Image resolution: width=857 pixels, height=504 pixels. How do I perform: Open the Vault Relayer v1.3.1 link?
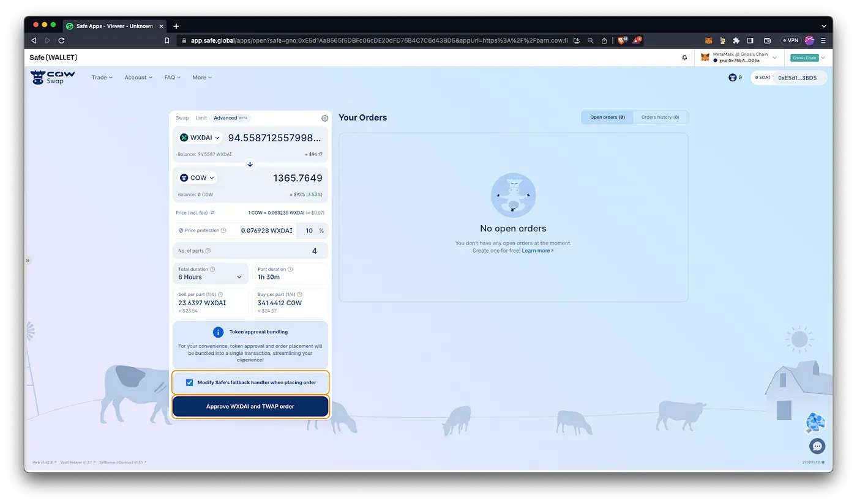(x=77, y=462)
